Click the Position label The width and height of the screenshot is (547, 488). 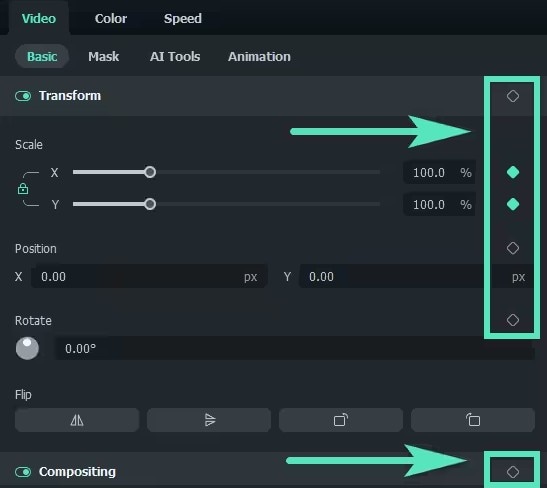[x=36, y=249]
